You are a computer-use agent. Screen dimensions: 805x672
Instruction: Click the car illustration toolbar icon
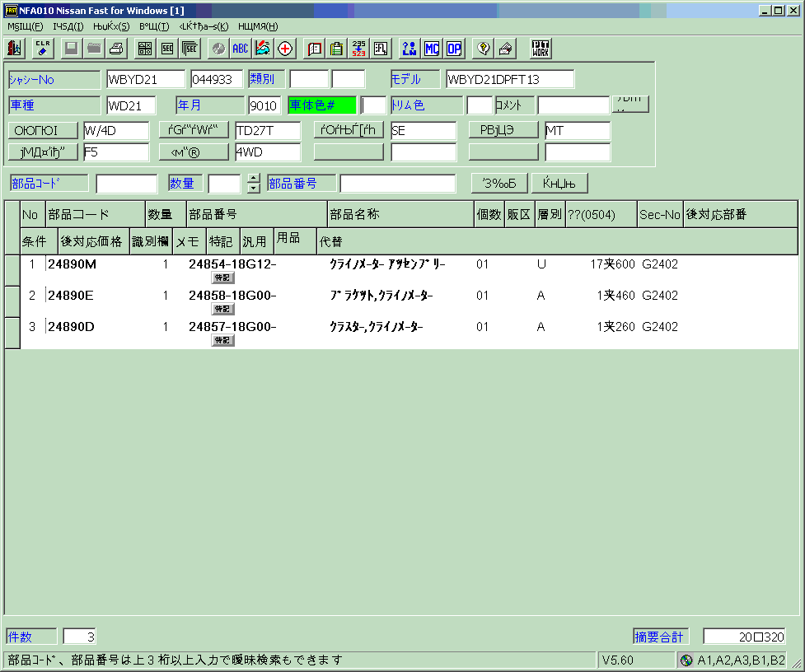pos(262,49)
